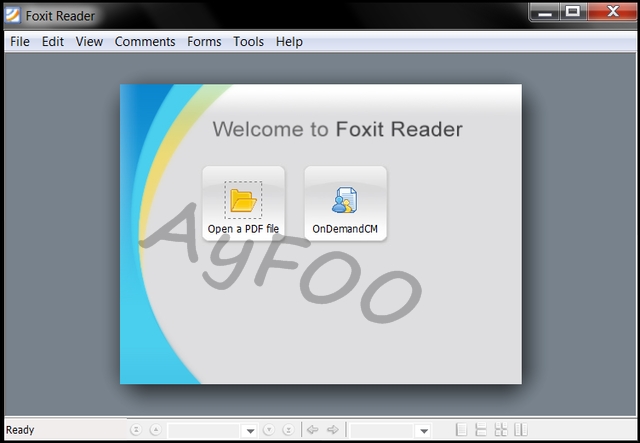
Task: Go to next page icon
Action: (269, 430)
